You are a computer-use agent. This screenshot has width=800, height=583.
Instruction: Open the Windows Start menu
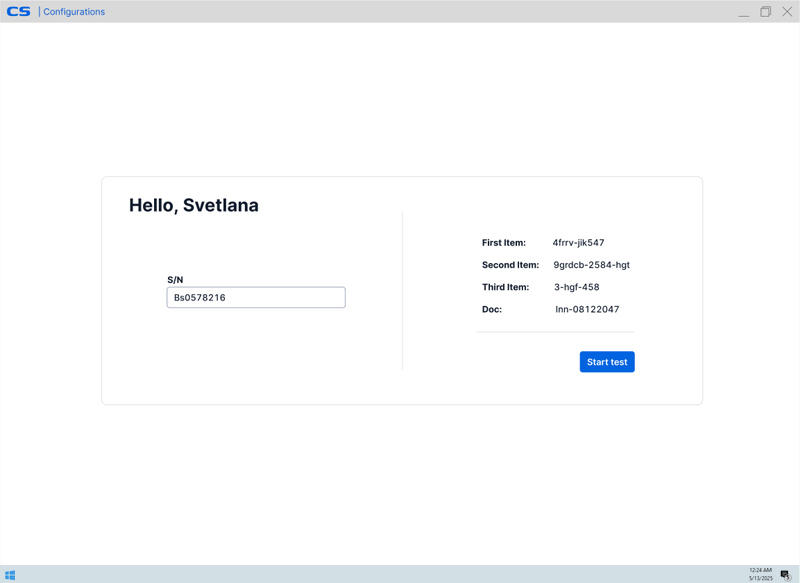(10, 575)
